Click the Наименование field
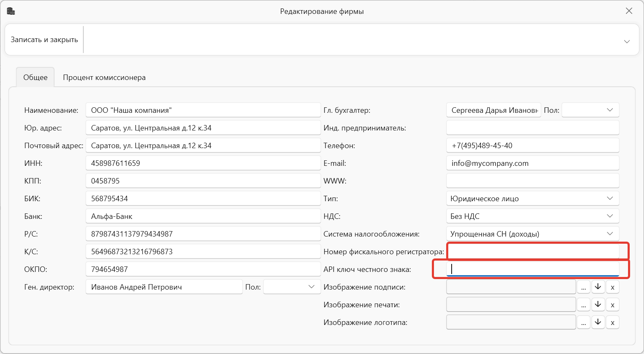This screenshot has width=644, height=354. point(203,110)
